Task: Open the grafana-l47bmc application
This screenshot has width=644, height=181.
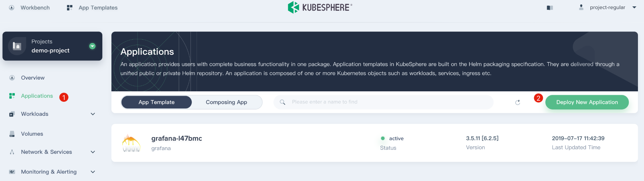Action: point(177,138)
